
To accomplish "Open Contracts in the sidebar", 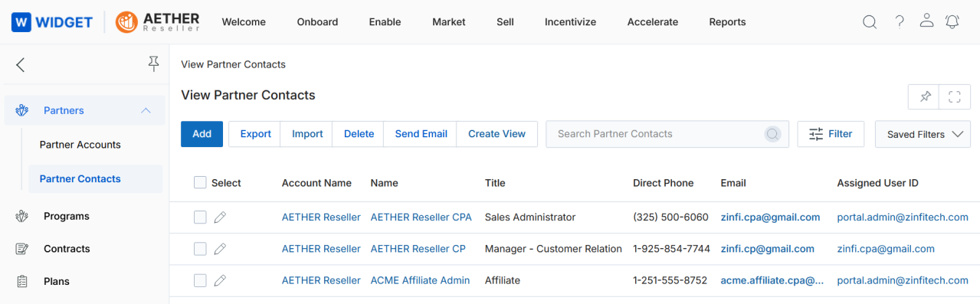I will 67,249.
